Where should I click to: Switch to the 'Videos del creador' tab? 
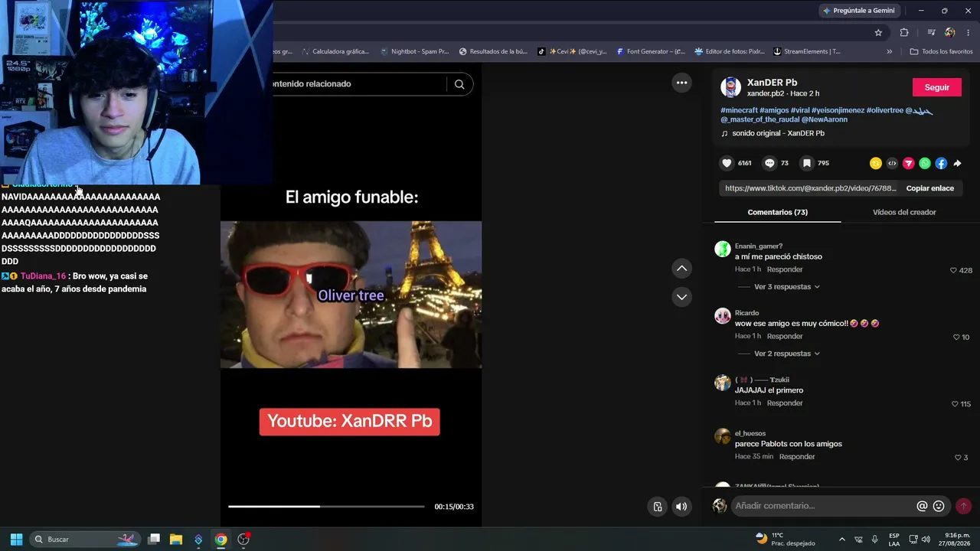tap(904, 212)
